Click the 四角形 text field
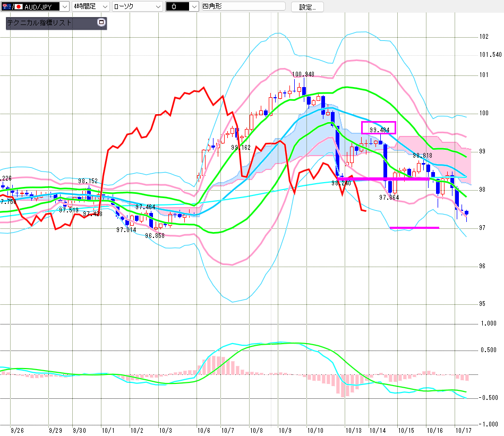This screenshot has height=436, width=504. [x=243, y=6]
